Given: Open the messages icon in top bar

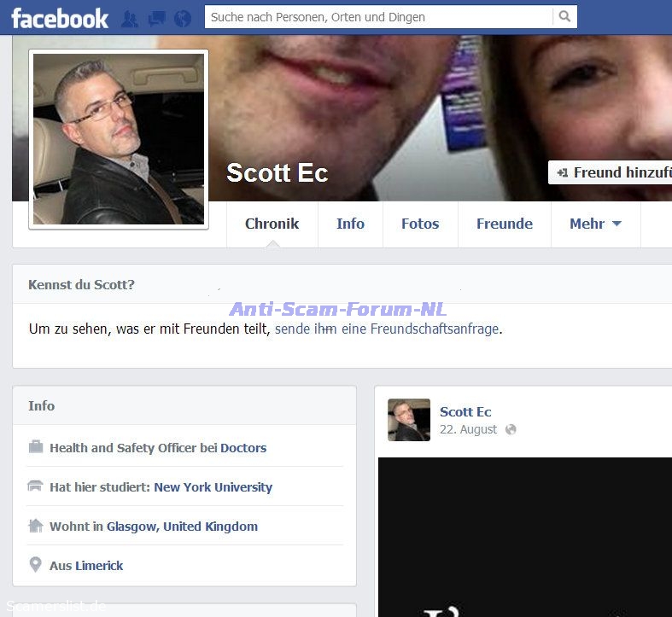Looking at the screenshot, I should 156,18.
